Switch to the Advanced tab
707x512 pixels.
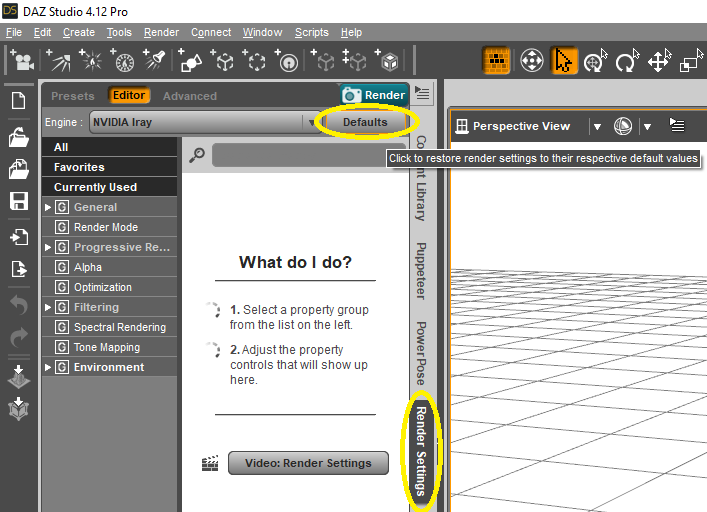click(x=190, y=96)
